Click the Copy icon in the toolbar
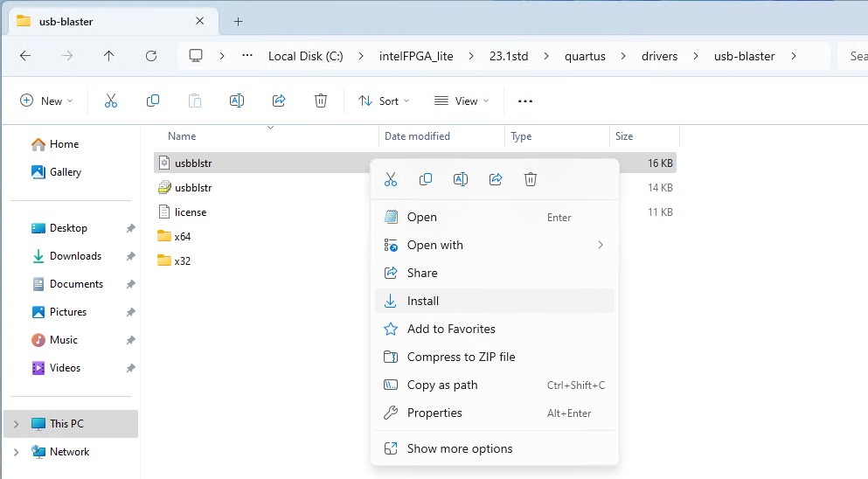The height and width of the screenshot is (479, 868). (153, 101)
